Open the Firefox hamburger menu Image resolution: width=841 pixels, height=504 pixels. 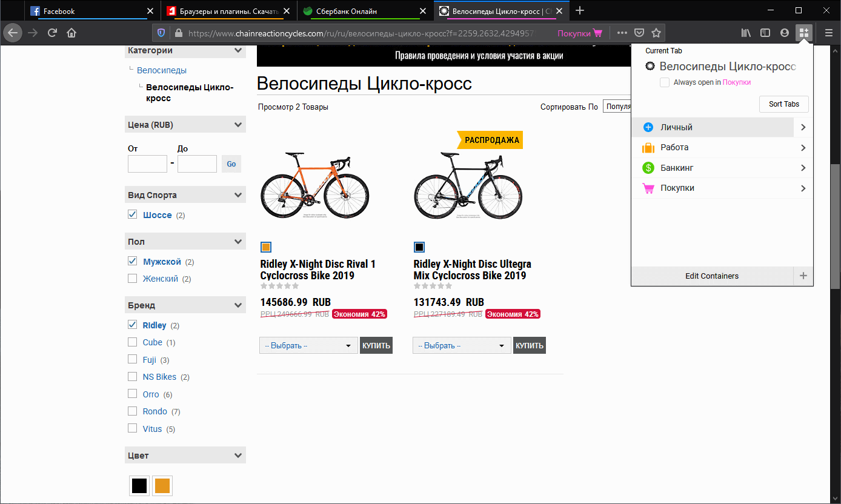pos(828,33)
